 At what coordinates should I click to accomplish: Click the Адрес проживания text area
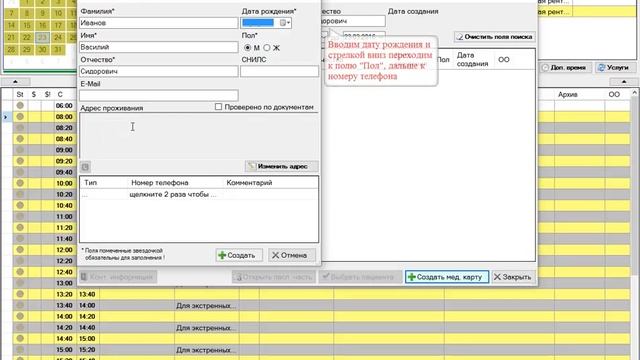tap(199, 136)
